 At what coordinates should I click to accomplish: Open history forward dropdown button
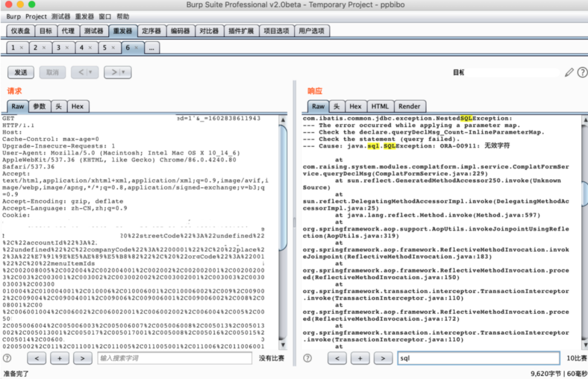118,72
